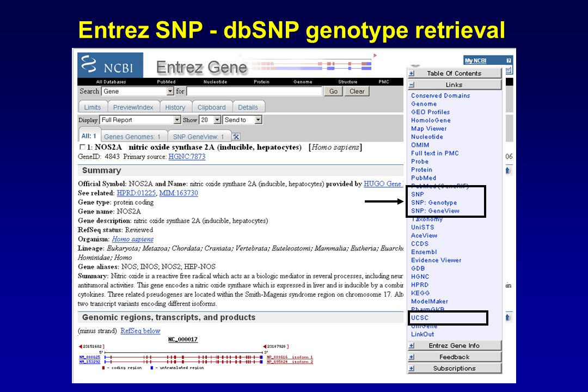
Task: Open the Display Full Report dropdown
Action: tap(177, 120)
